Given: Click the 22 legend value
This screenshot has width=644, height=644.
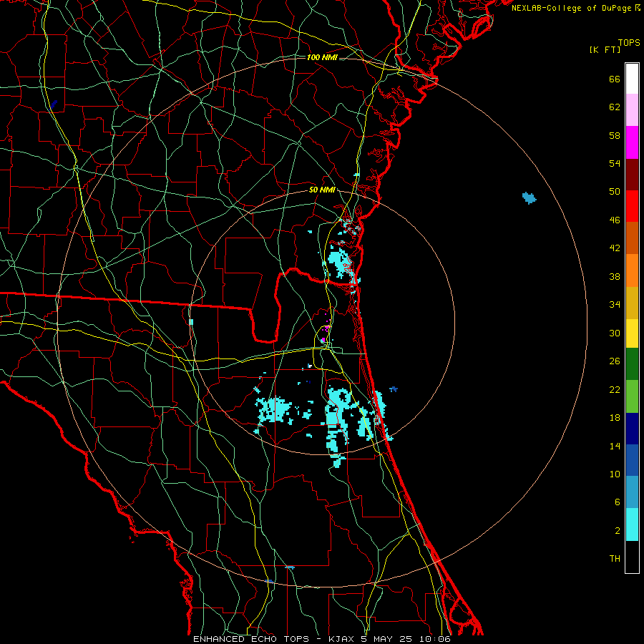Looking at the screenshot, I should pos(615,390).
